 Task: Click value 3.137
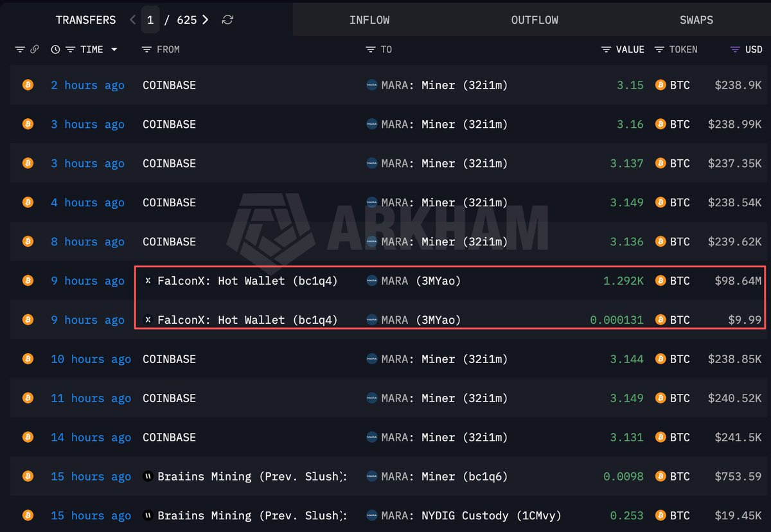tap(626, 164)
